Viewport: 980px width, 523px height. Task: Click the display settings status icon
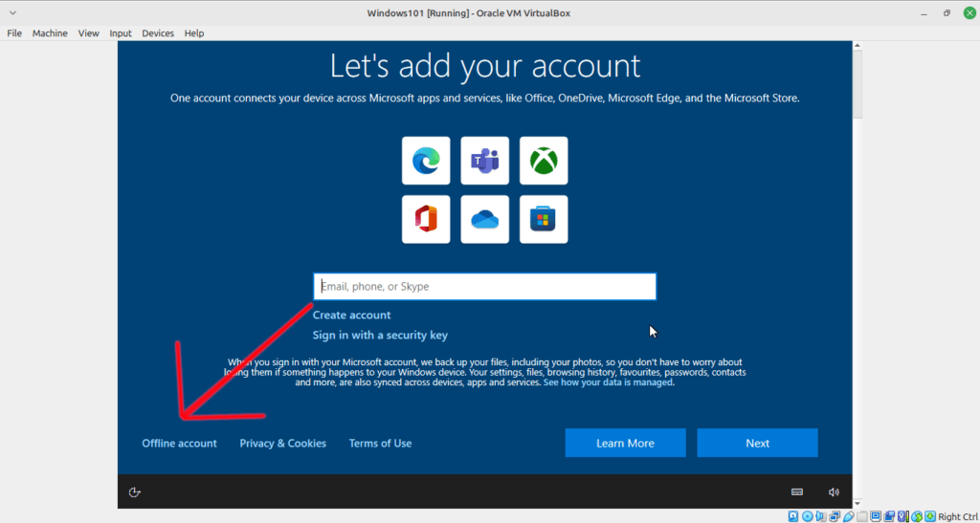point(876,516)
